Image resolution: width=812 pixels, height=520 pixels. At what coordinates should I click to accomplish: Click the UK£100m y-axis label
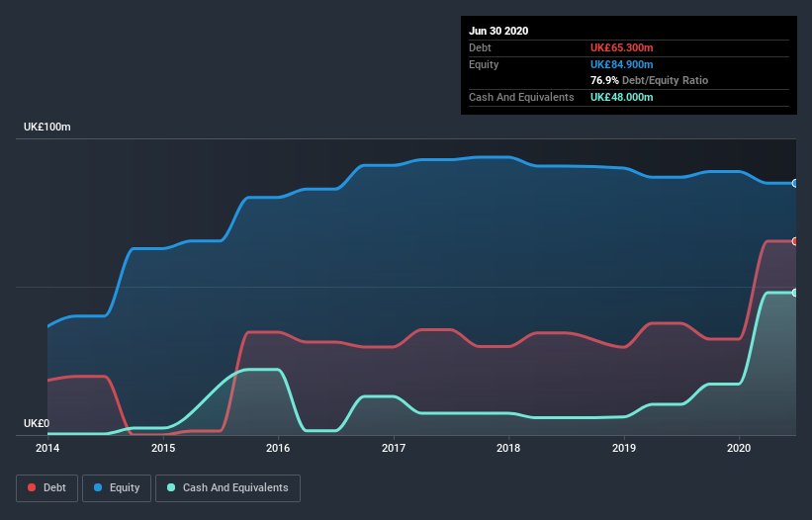click(47, 127)
